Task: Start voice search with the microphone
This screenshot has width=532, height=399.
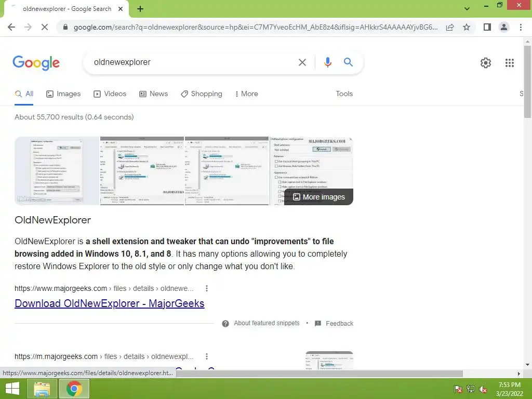Action: [x=327, y=62]
